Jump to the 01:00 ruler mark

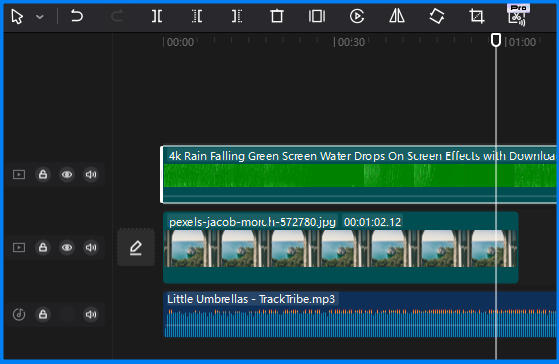pos(522,42)
